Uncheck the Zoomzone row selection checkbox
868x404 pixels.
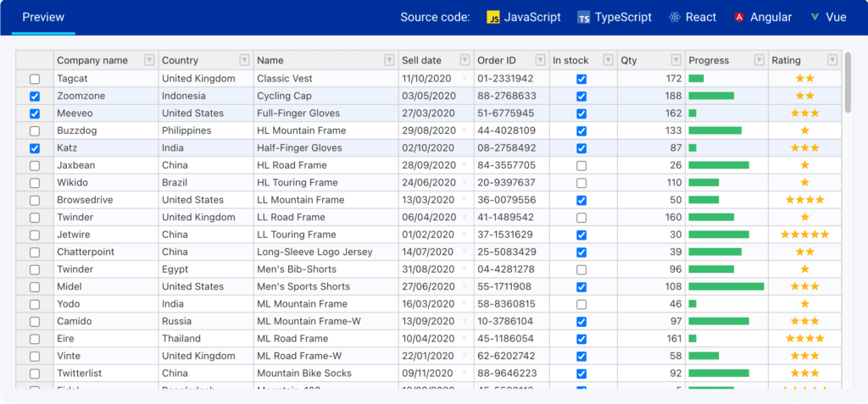coord(35,96)
